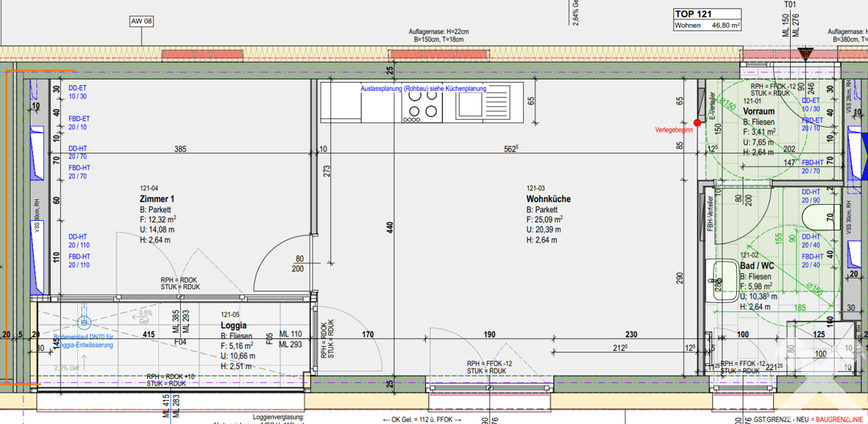Select the 'Loggia' room name
Image resolution: width=868 pixels, height=424 pixels.
click(x=234, y=325)
